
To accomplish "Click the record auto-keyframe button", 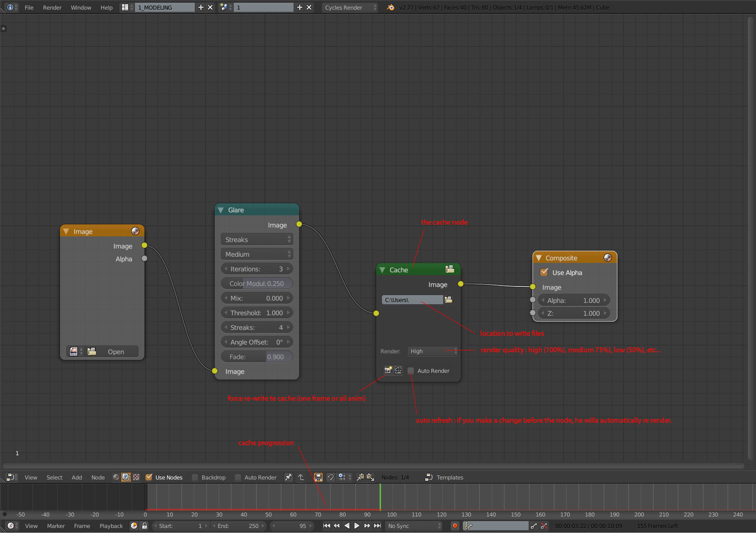I will coord(455,526).
